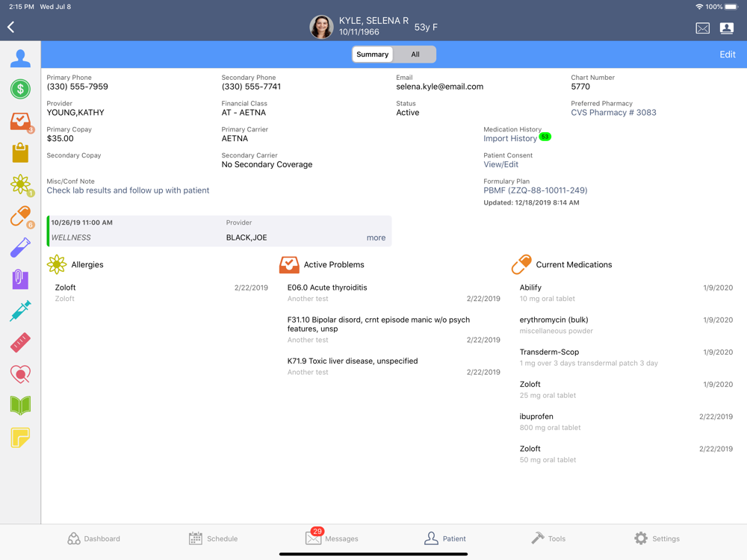Viewport: 747px width, 560px height.
Task: Select the K71.9 Toxic liver disease problem
Action: point(394,366)
